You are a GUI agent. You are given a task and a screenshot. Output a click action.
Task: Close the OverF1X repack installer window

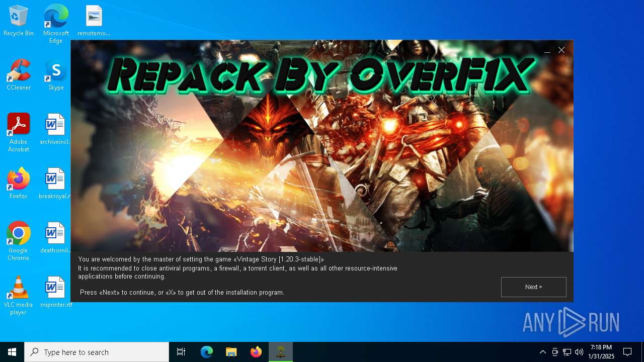(561, 50)
